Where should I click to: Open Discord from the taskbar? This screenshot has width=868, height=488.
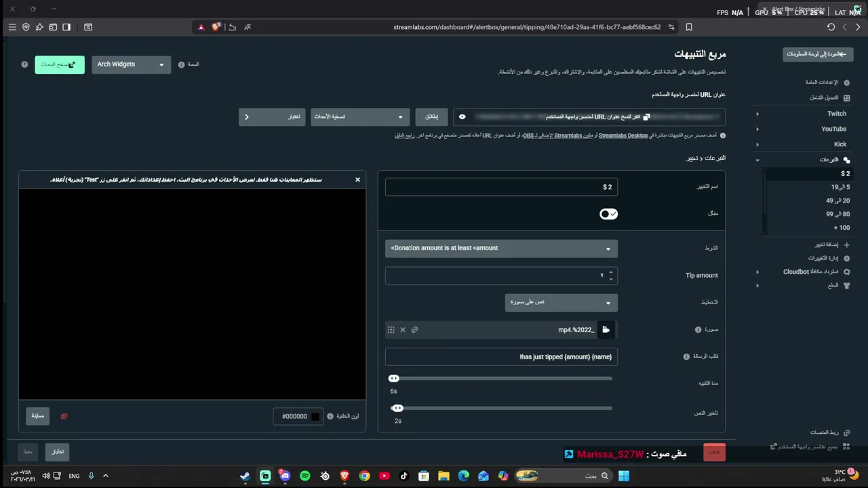(x=285, y=476)
